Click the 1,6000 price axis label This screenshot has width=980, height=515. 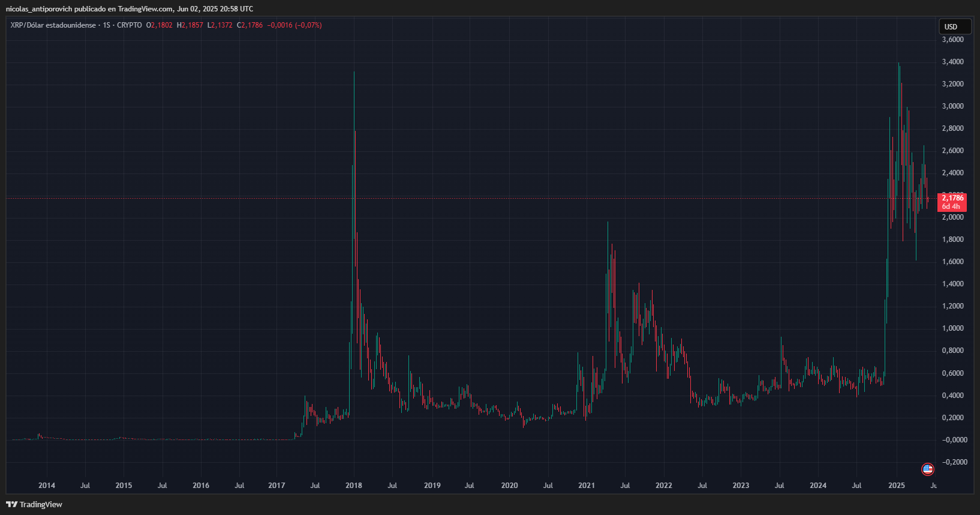pos(953,262)
